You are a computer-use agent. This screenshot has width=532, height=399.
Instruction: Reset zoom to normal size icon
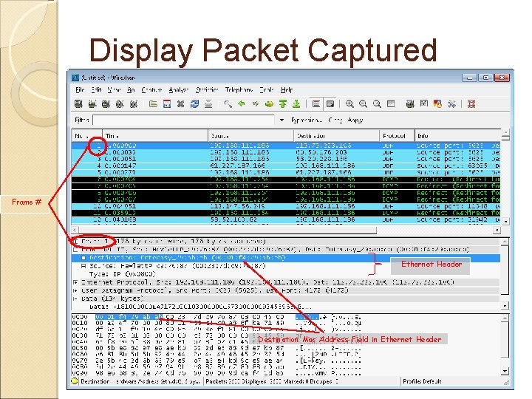pyautogui.click(x=377, y=104)
